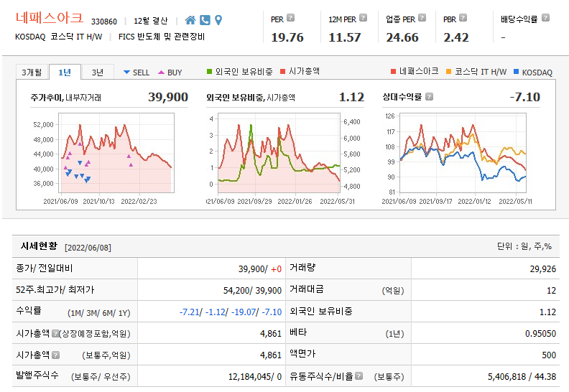
Task: Click FICS 반도체 및 관련장비 classification
Action: (x=162, y=37)
